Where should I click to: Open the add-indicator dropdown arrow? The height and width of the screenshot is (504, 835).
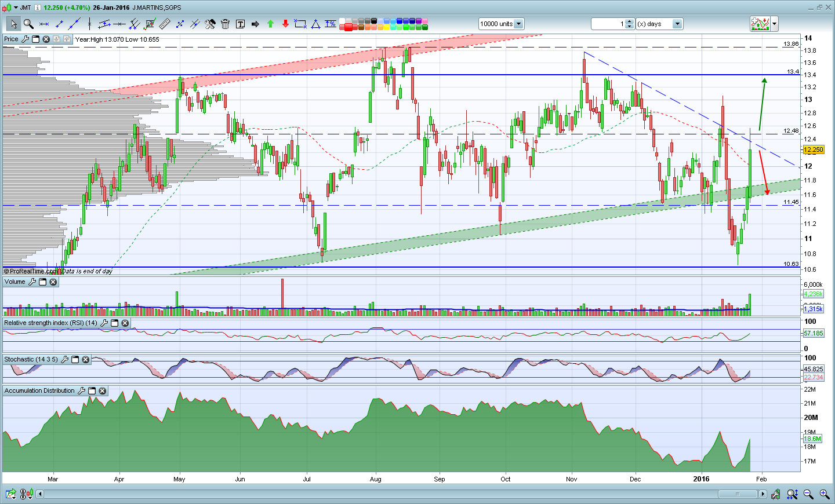click(x=775, y=24)
